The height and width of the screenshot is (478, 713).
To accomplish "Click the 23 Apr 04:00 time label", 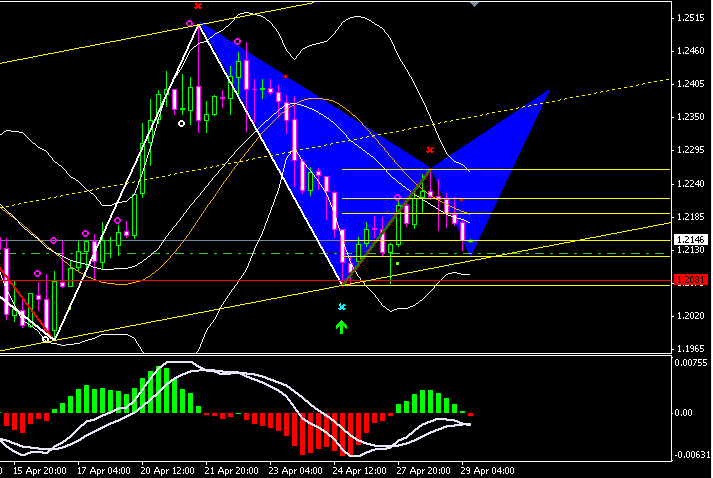I will coord(296,470).
